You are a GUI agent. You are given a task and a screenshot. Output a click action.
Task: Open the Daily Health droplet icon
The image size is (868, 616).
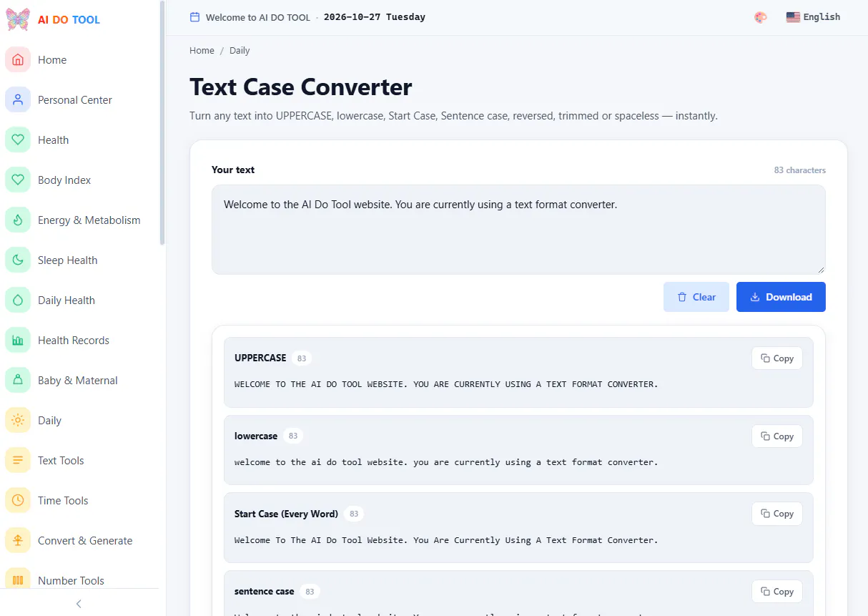18,300
